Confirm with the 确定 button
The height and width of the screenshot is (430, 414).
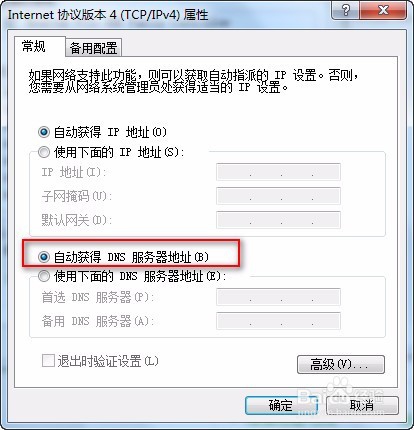point(281,405)
